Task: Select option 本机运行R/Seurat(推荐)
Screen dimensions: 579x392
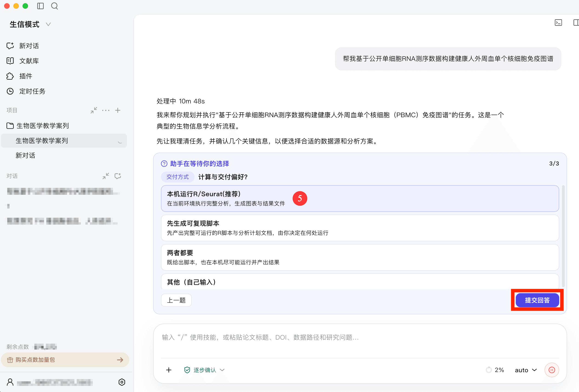Action: pyautogui.click(x=360, y=199)
